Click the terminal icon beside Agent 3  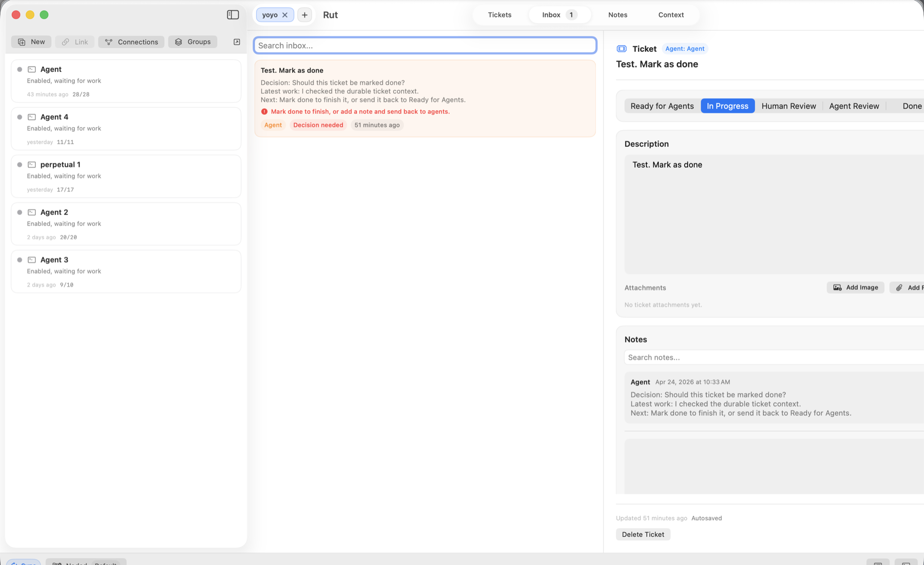32,260
